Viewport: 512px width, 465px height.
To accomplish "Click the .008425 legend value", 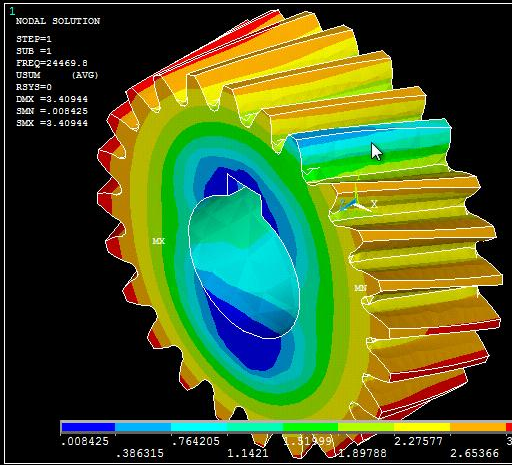I will coord(85,441).
